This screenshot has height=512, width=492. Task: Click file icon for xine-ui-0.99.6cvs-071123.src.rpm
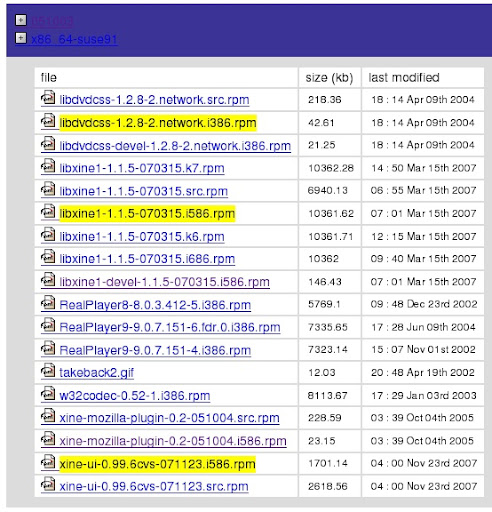click(x=48, y=484)
